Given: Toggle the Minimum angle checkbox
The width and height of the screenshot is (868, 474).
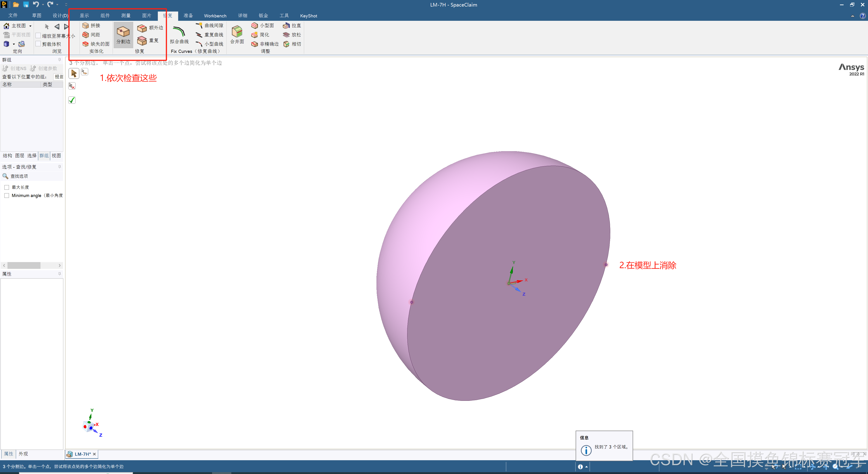Looking at the screenshot, I should pyautogui.click(x=7, y=196).
